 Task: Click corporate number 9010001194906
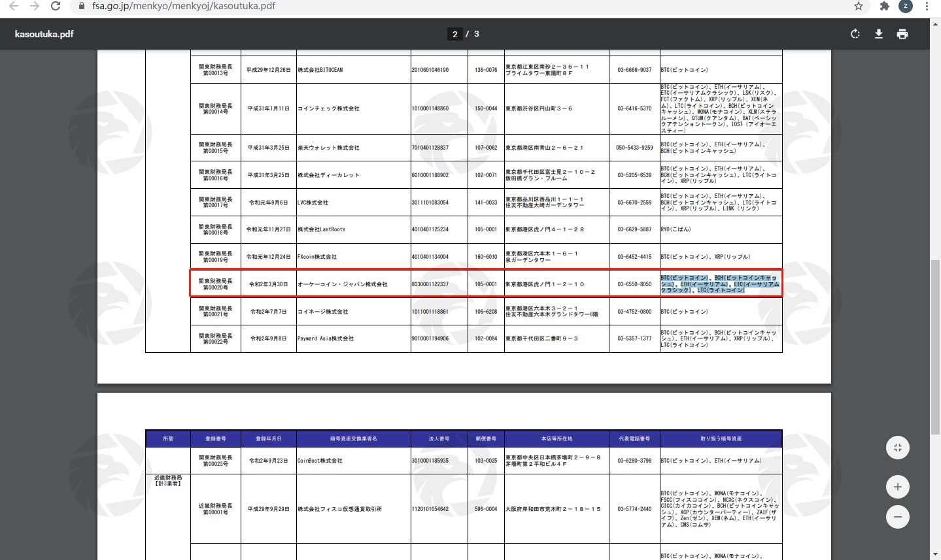coord(430,338)
